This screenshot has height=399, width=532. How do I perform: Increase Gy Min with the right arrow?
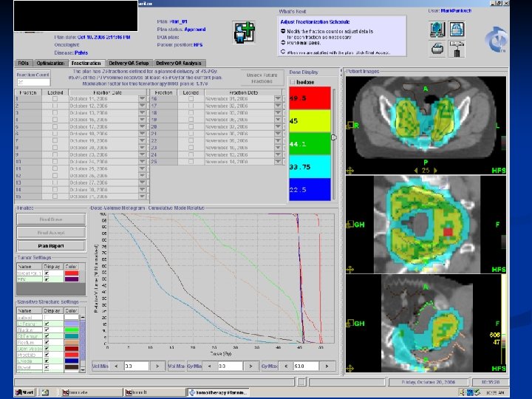pyautogui.click(x=250, y=366)
